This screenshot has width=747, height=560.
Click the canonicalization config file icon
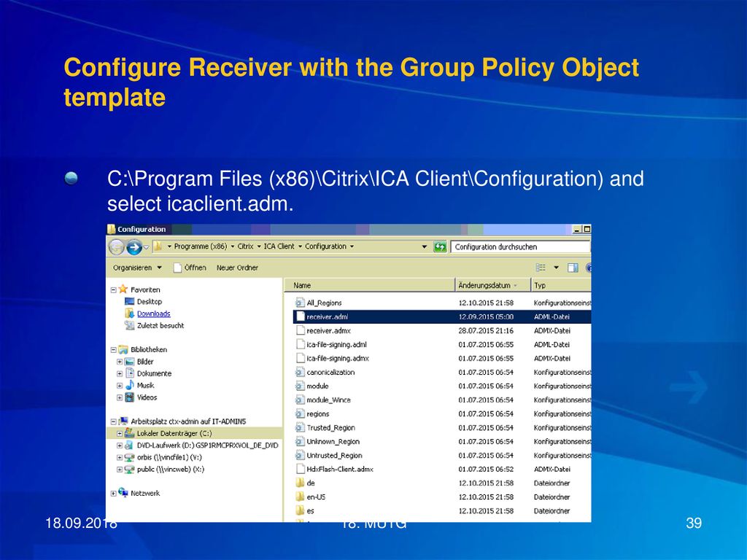click(x=300, y=372)
